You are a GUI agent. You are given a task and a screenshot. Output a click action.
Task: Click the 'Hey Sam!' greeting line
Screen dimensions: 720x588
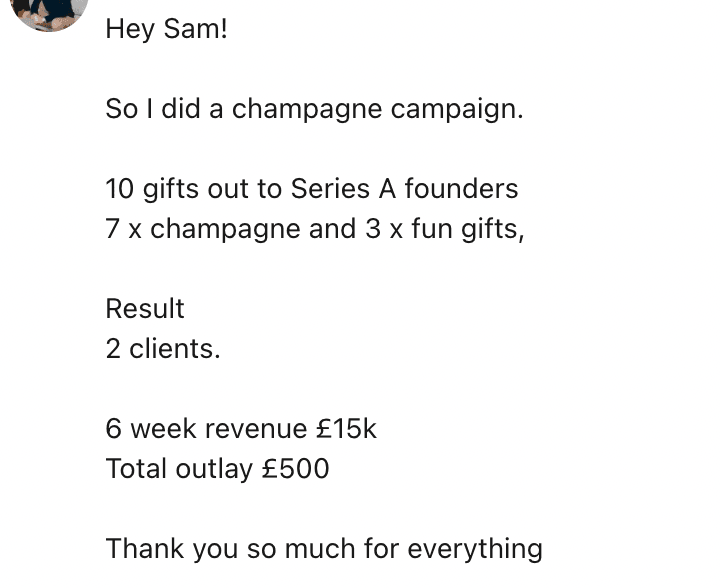(166, 29)
